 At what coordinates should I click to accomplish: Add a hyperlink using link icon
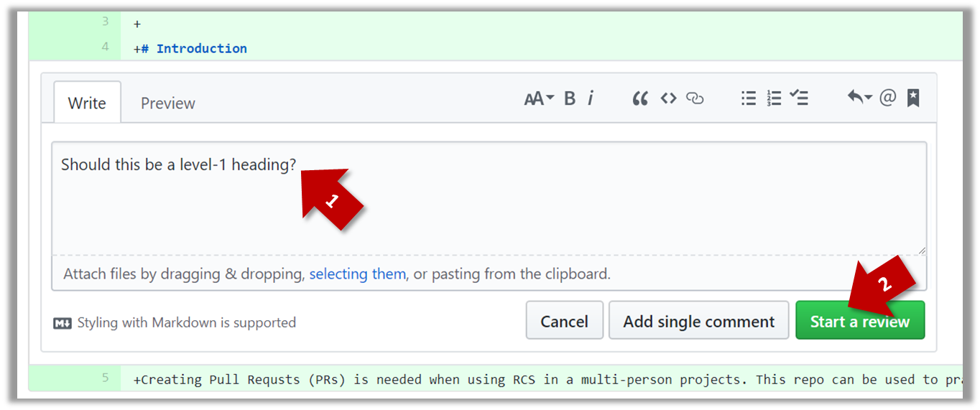695,99
